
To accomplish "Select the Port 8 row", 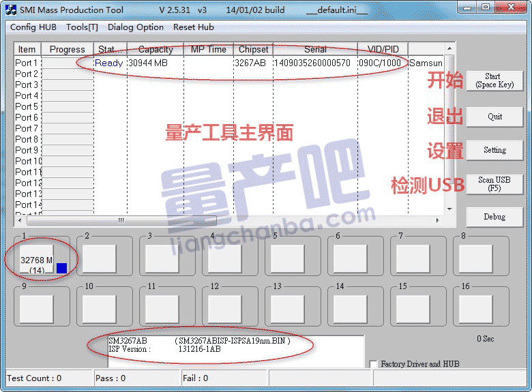I will coord(27,139).
